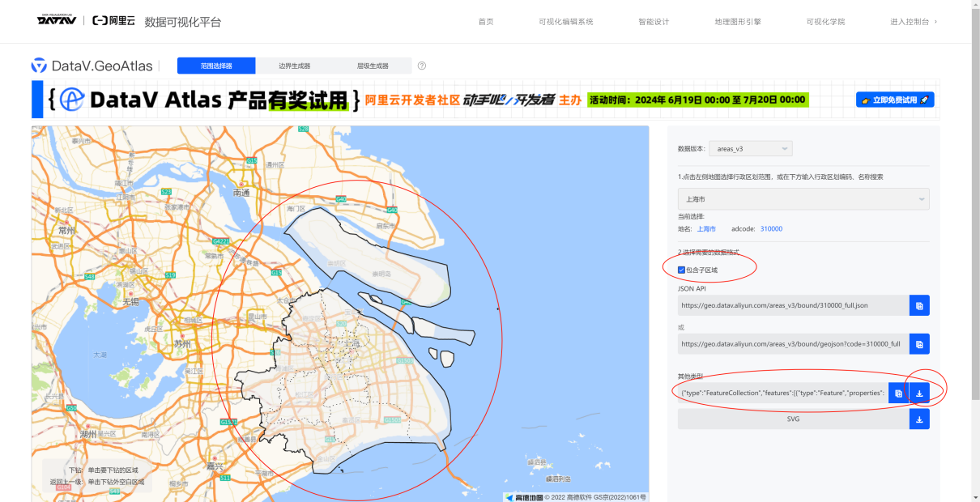Open the 上海市 region selector dropdown

pyautogui.click(x=803, y=198)
